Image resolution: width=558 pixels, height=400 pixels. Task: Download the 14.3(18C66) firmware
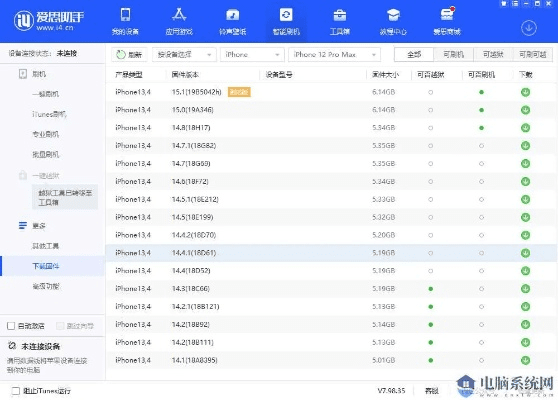coord(525,289)
